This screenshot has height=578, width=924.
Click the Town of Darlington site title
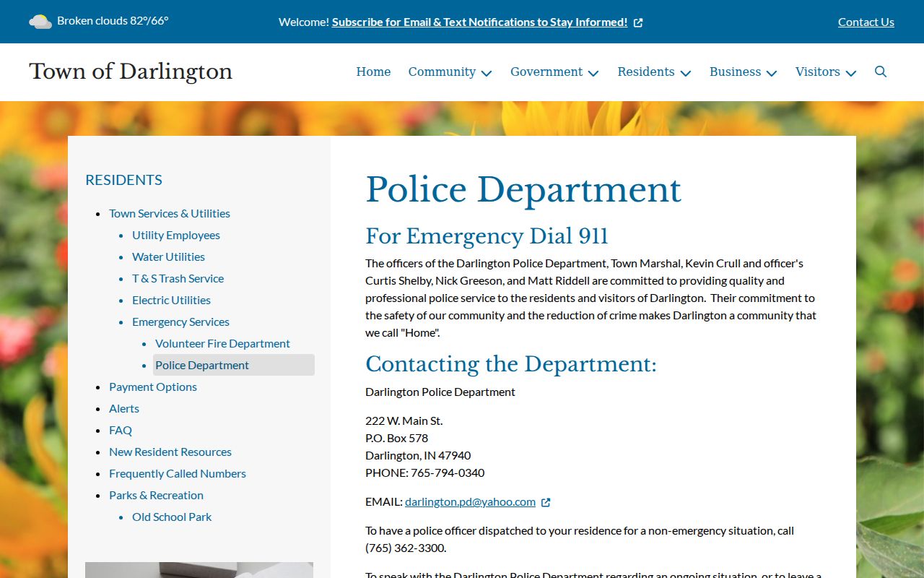[131, 72]
